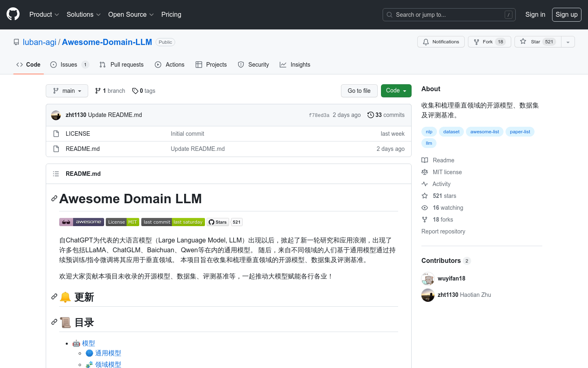Open the README.md file in file list
The height and width of the screenshot is (368, 588).
(82, 149)
